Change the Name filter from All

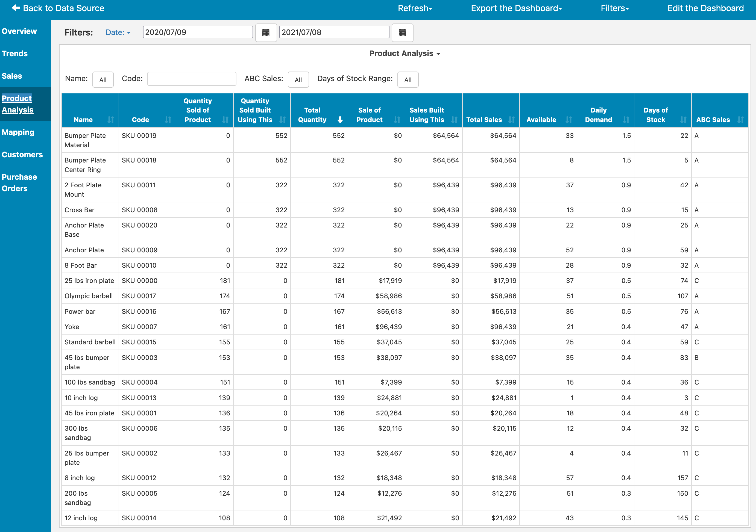[103, 79]
